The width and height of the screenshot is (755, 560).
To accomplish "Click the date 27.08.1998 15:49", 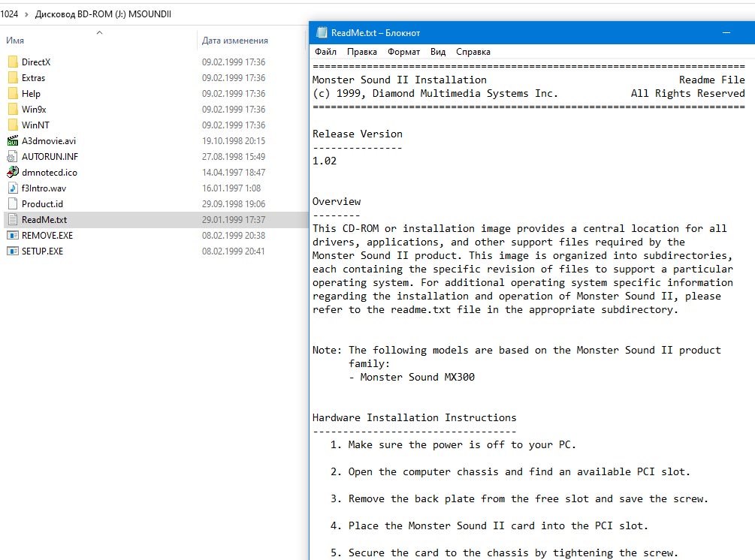I will [x=234, y=157].
